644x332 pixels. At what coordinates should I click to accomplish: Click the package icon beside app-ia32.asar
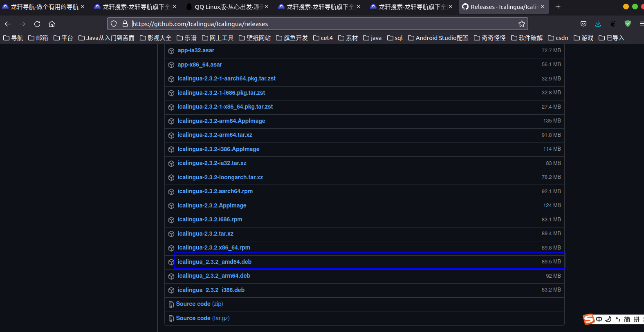[x=171, y=51]
